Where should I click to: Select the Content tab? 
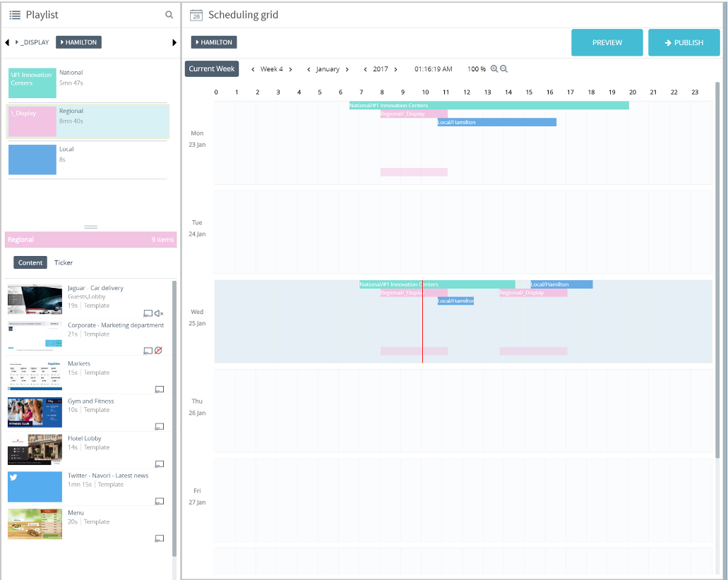(x=30, y=262)
